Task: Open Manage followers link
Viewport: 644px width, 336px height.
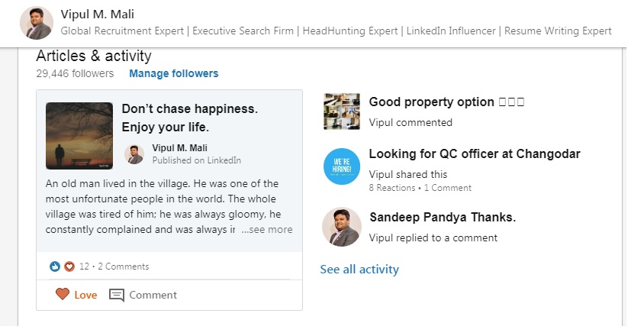Action: pos(173,73)
